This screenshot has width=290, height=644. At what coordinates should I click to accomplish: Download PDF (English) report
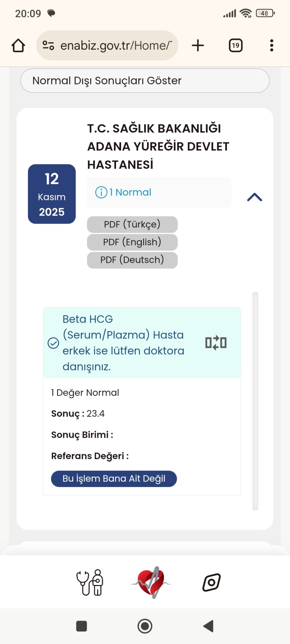(x=132, y=242)
